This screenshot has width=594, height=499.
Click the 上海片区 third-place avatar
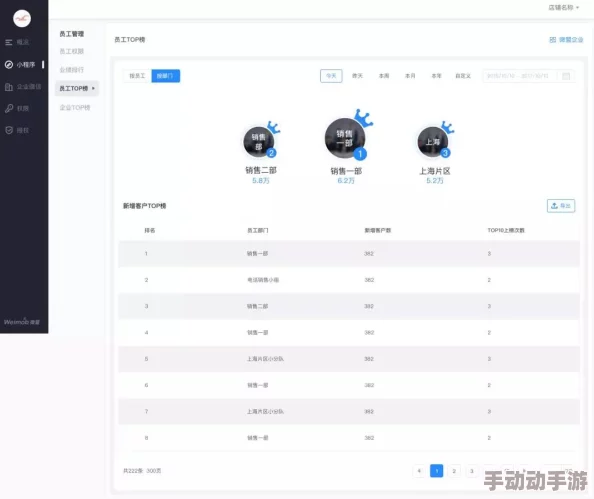coord(434,141)
